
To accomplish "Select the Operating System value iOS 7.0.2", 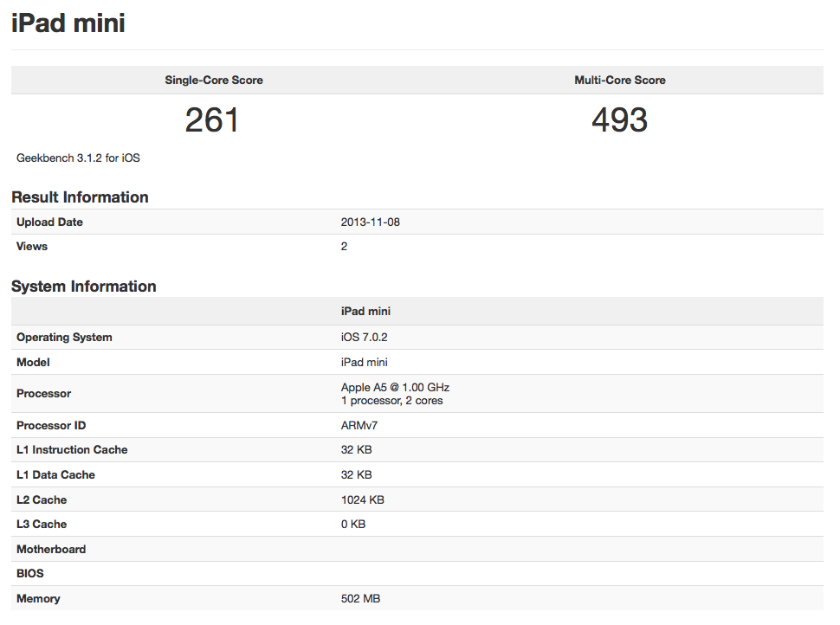I will pyautogui.click(x=365, y=337).
